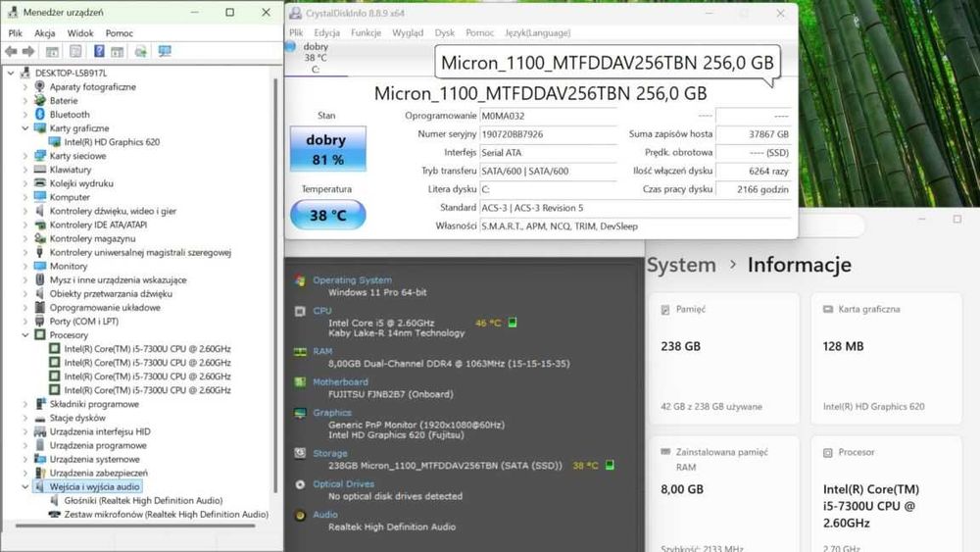The height and width of the screenshot is (552, 980).
Task: Click the Device Manager horizontal scrollbar
Action: pos(135,526)
